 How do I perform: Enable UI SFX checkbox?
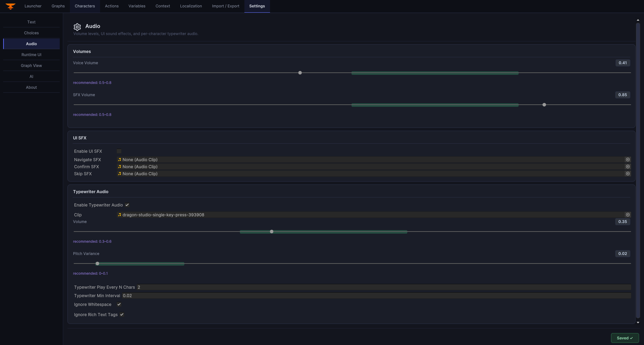(x=119, y=151)
